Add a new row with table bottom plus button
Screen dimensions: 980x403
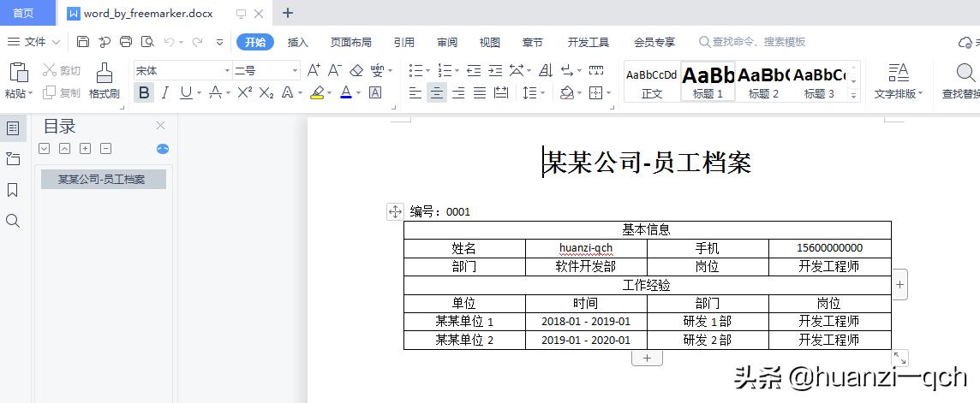pos(647,359)
